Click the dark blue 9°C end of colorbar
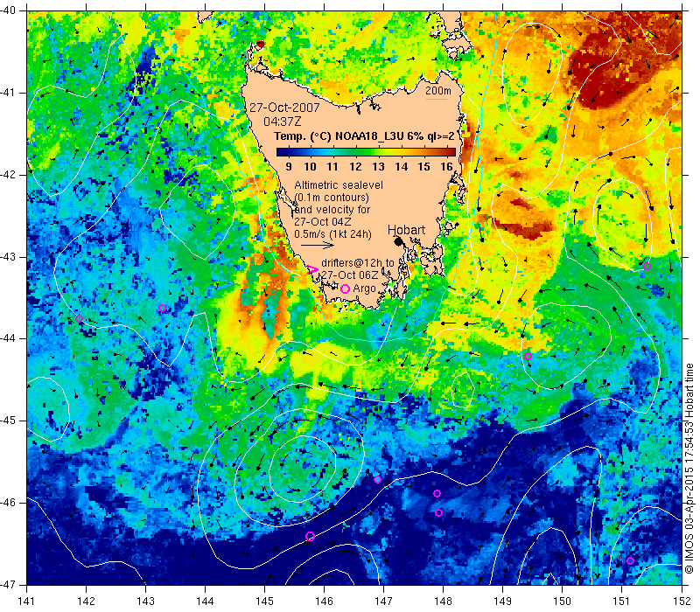Screen dimensions: 700x612 coord(281,152)
